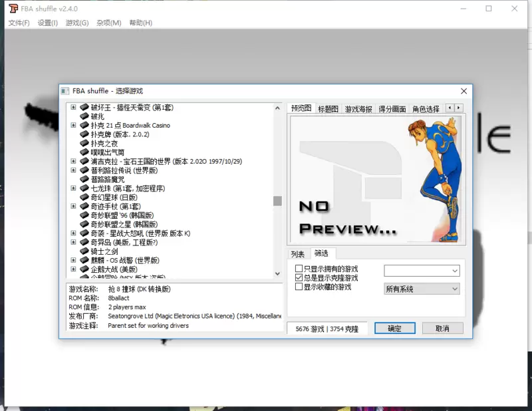532x411 pixels.
Task: Enable 只显示拥有的游戏 checkbox
Action: pos(299,269)
